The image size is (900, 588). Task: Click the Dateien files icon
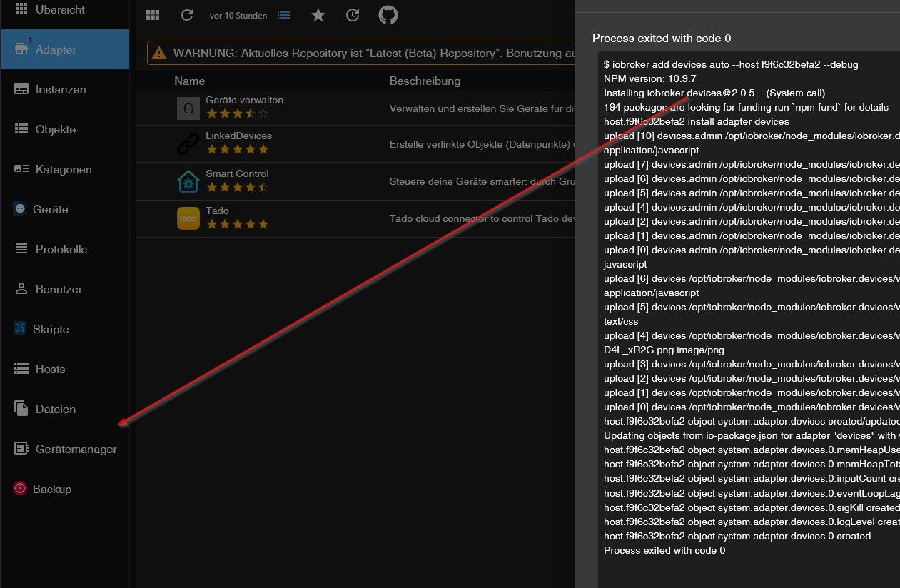click(21, 409)
